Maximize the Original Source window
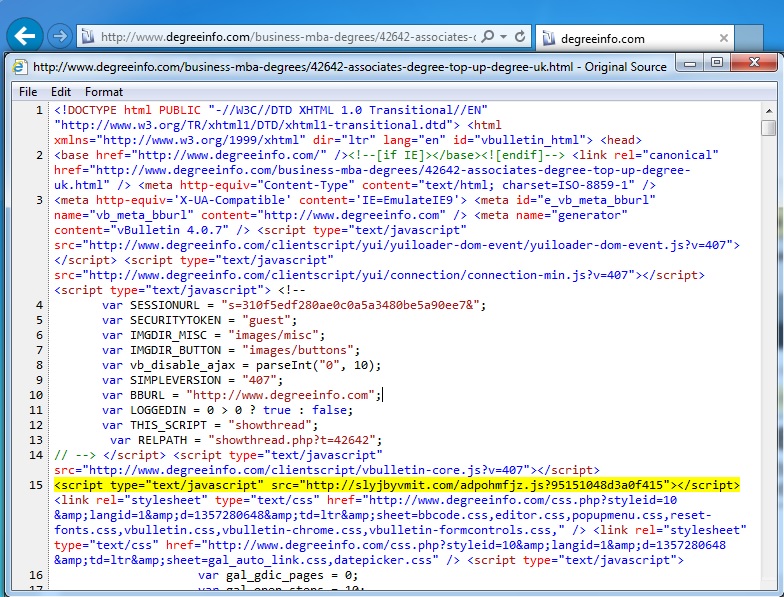The height and width of the screenshot is (597, 784). (716, 63)
